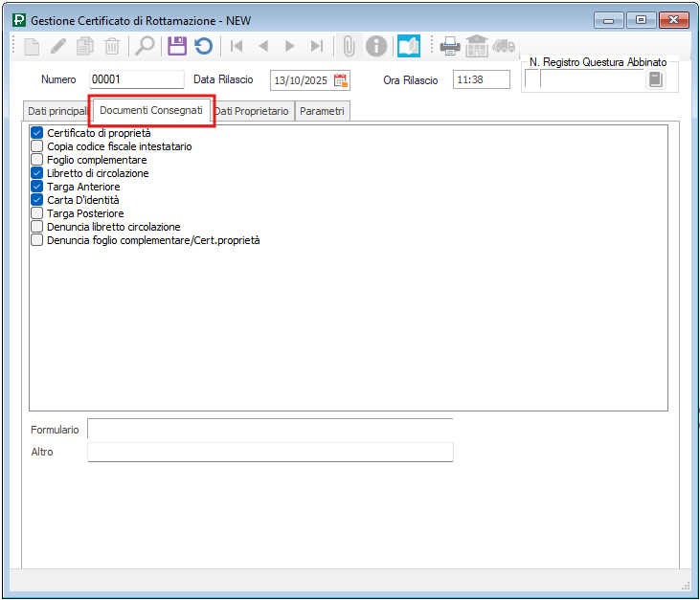This screenshot has height=600, width=700.
Task: Enable Copia codice fiscale intestatario
Action: point(37,146)
